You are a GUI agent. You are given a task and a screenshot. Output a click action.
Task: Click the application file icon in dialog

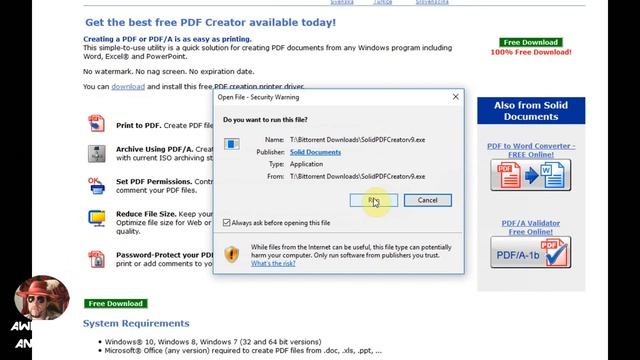click(x=231, y=144)
